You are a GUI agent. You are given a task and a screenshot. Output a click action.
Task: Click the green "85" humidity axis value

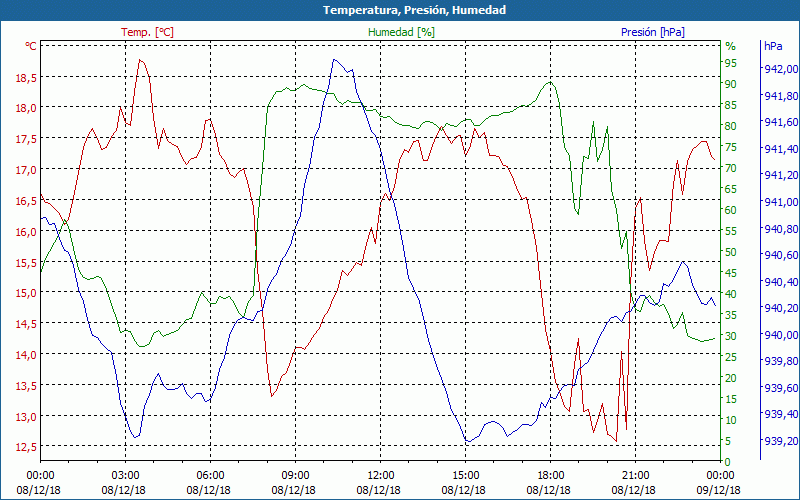coord(731,105)
